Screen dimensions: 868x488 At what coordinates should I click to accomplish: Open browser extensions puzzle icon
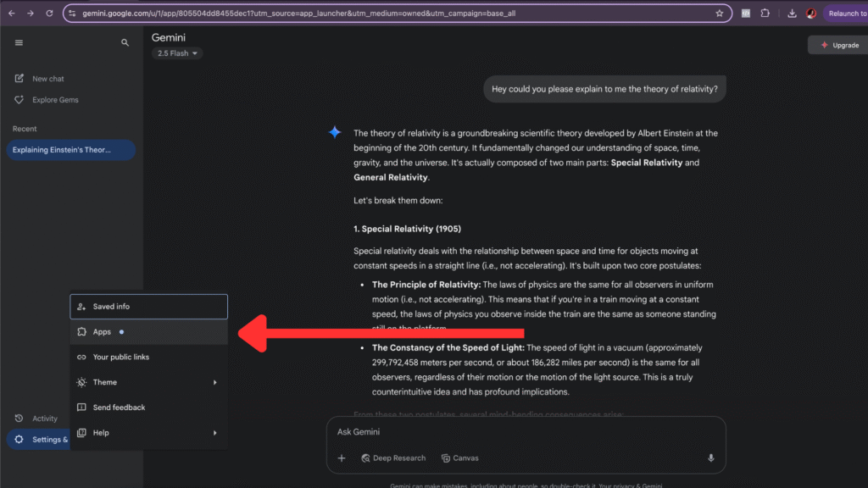tap(765, 14)
